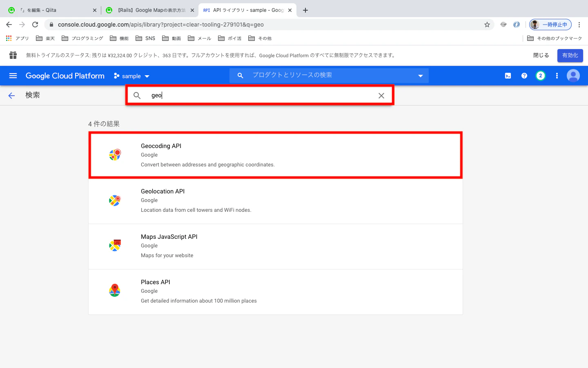Clear the geo search with the X
The image size is (588, 368).
click(381, 95)
